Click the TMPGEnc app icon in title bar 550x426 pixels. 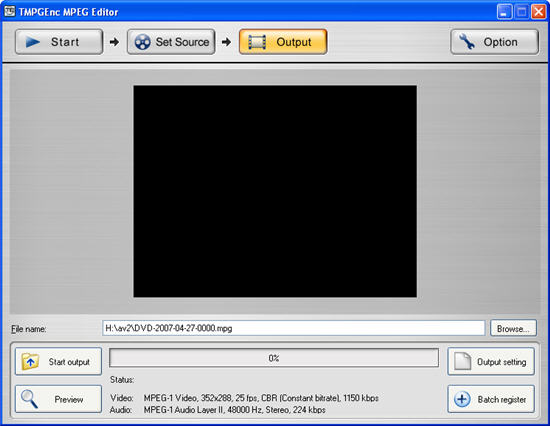pos(9,11)
